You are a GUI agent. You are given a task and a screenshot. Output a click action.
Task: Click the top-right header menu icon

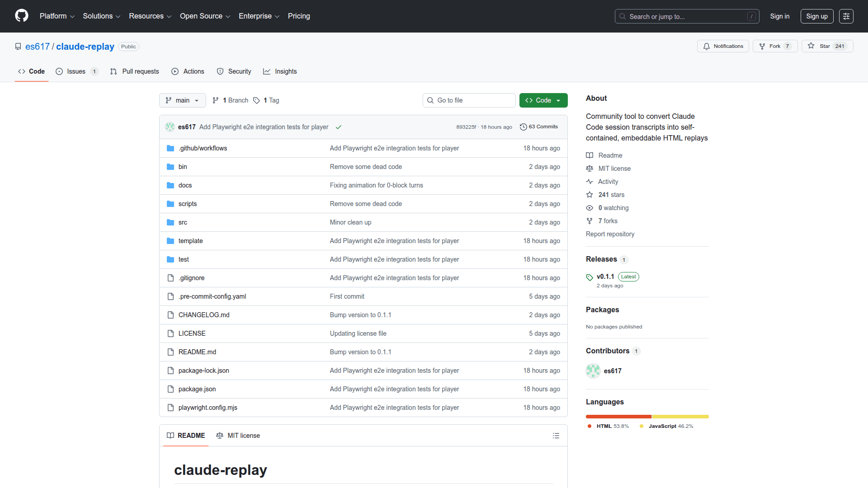pos(846,16)
